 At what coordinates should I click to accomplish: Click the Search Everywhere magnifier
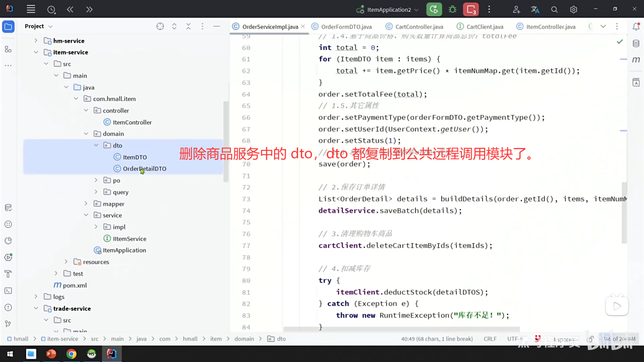pyautogui.click(x=554, y=10)
